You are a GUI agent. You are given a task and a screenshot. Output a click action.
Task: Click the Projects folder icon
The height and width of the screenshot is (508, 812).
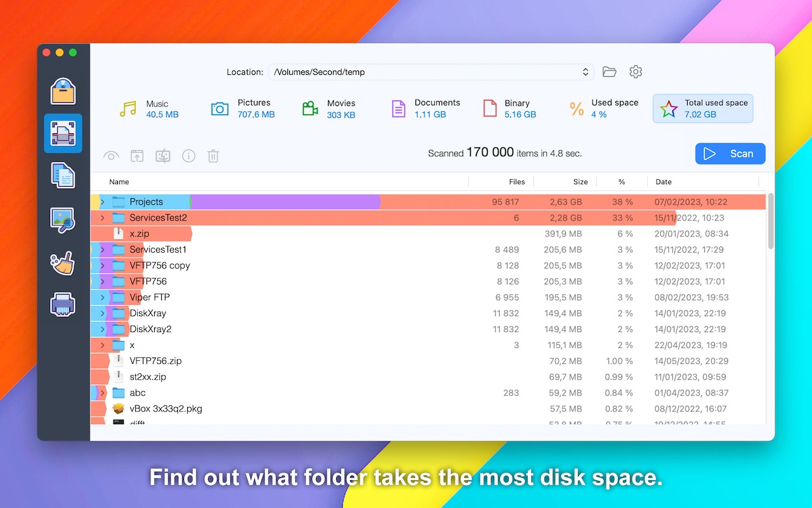click(x=119, y=202)
